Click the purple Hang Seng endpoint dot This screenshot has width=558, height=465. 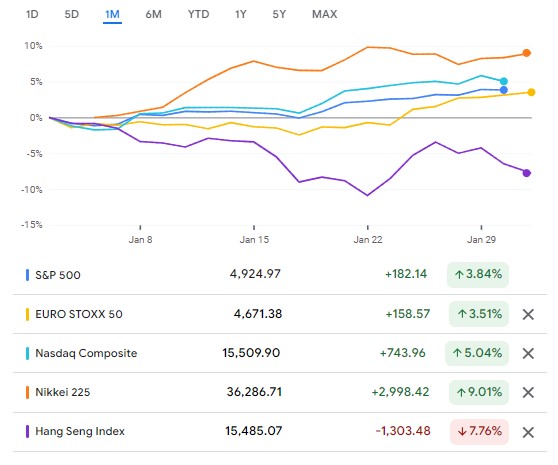click(x=527, y=173)
